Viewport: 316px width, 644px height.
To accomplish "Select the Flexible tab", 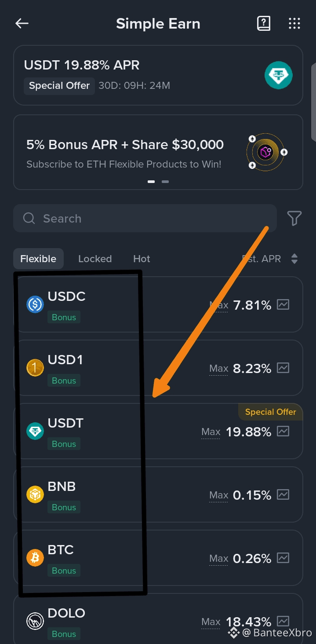I will (38, 259).
